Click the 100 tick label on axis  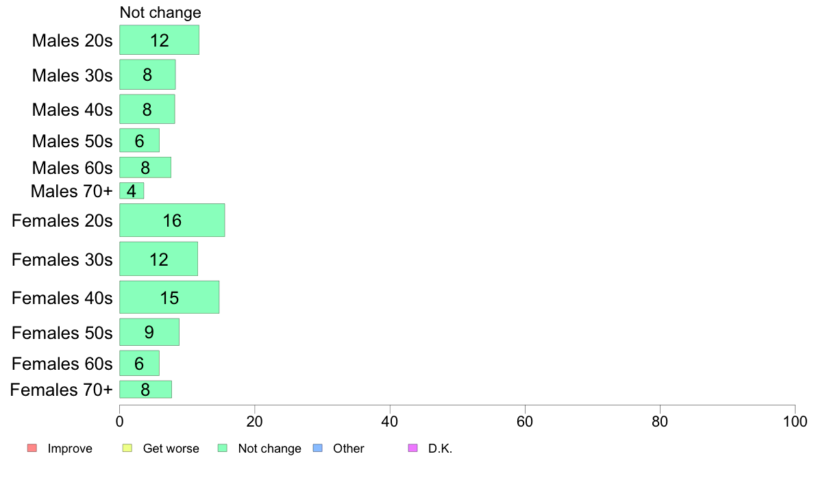795,421
